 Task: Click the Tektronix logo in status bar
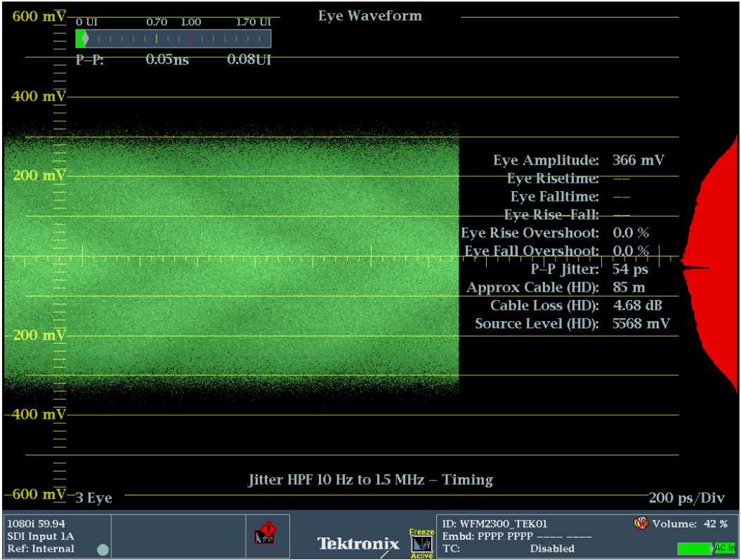coord(358,544)
